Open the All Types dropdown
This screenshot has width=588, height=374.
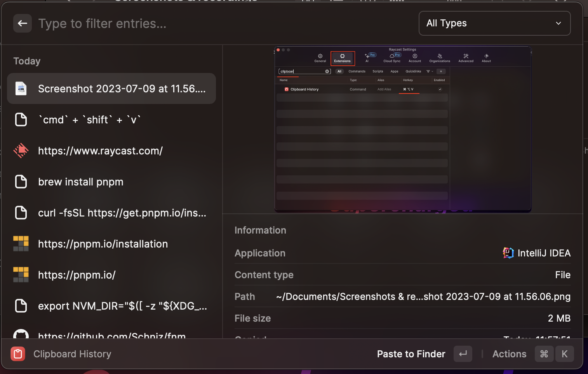point(494,23)
